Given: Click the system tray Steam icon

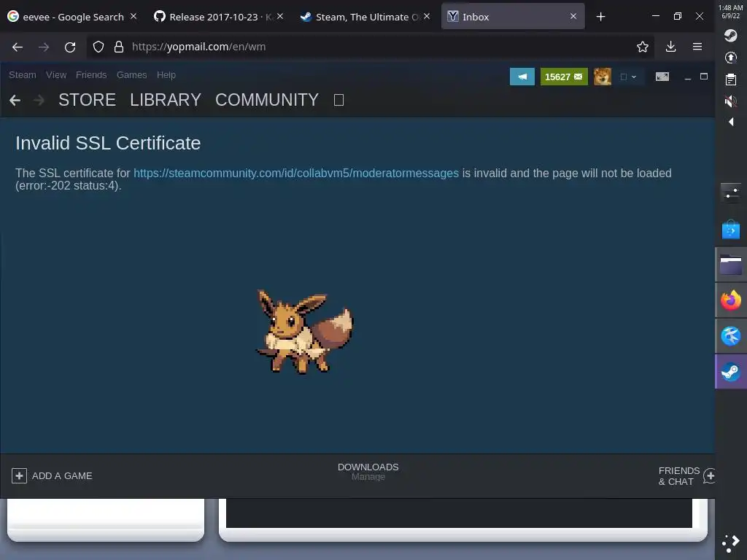Looking at the screenshot, I should click(730, 36).
